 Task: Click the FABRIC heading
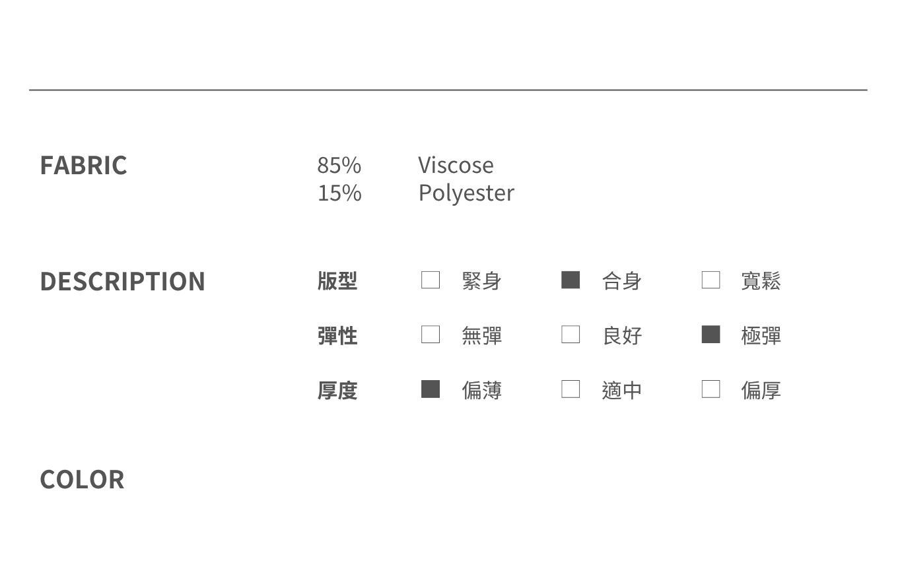tap(83, 165)
